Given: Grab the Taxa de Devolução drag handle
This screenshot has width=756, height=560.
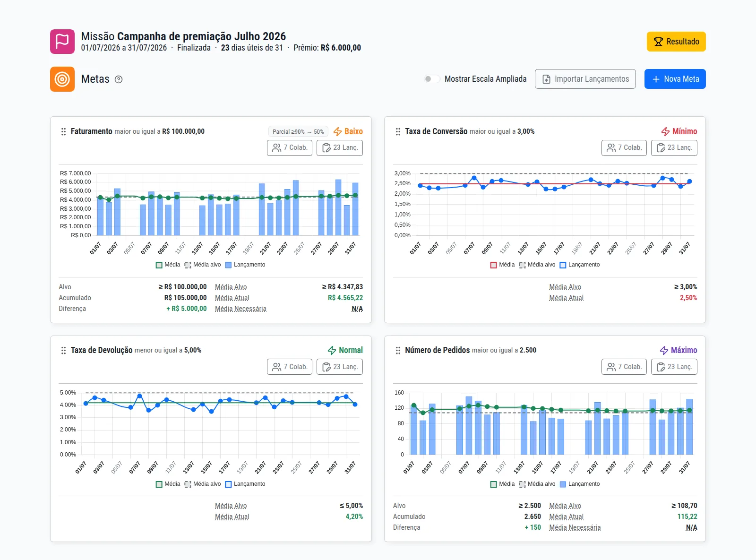Looking at the screenshot, I should coord(63,350).
